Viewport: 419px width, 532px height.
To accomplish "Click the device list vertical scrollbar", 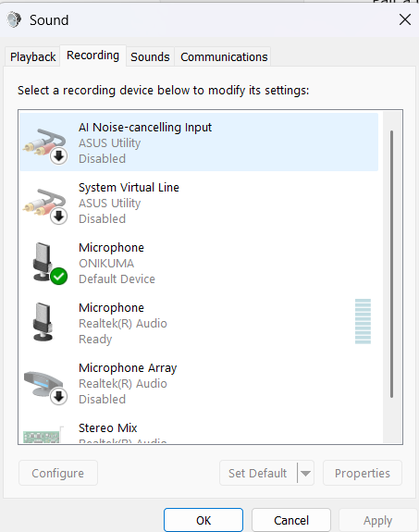I will (391, 264).
